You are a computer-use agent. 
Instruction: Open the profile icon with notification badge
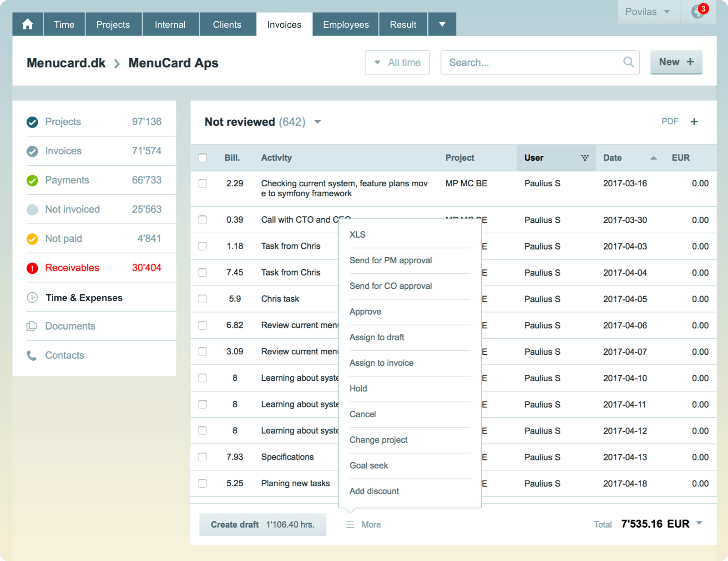698,12
